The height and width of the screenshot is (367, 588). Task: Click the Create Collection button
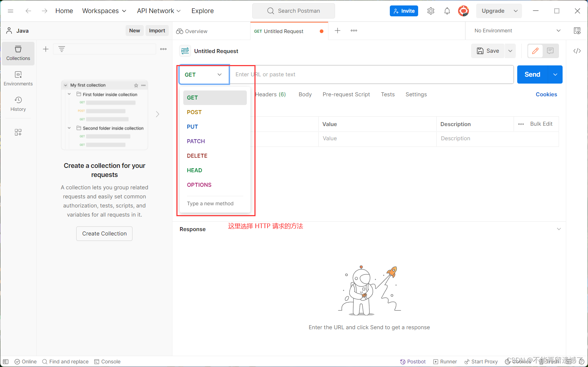click(x=105, y=234)
